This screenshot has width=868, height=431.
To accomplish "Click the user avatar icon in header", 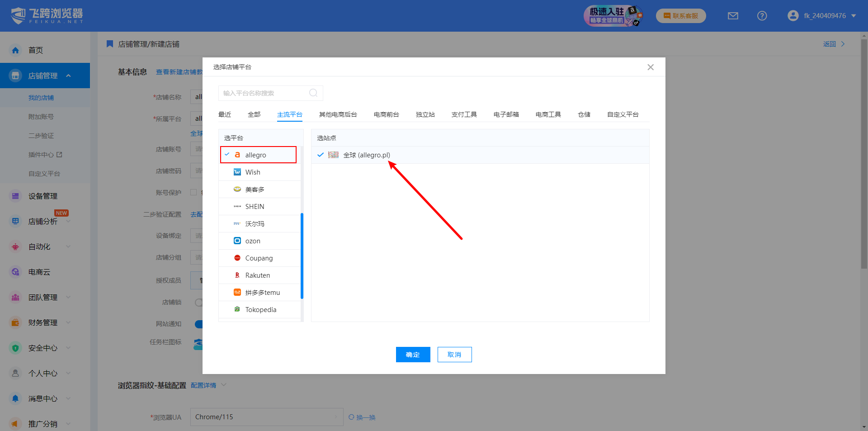I will (x=793, y=16).
